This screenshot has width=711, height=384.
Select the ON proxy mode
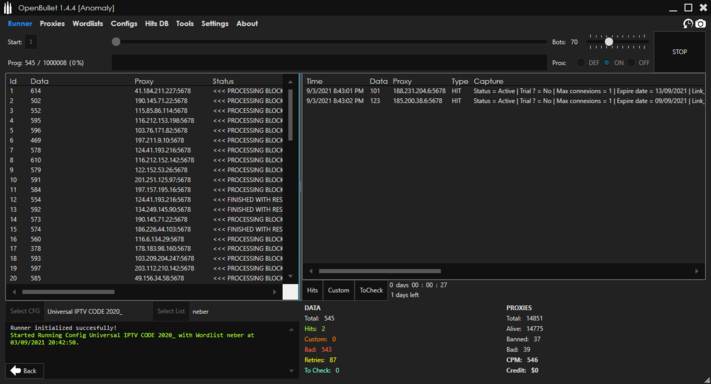pyautogui.click(x=607, y=63)
